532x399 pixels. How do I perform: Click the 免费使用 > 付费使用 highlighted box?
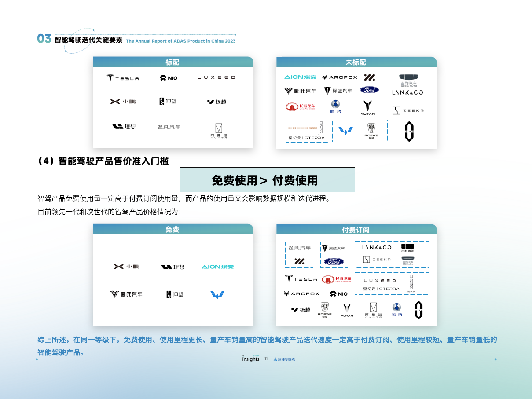pyautogui.click(x=268, y=179)
